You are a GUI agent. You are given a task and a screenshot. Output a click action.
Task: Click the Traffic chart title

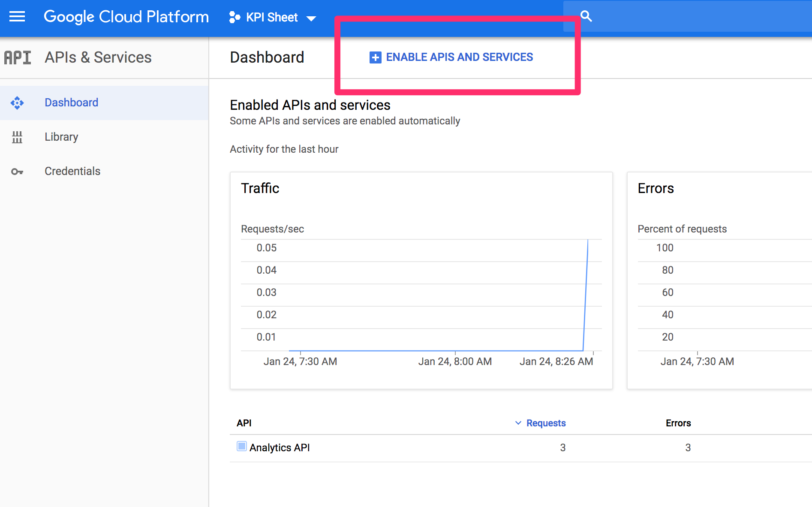[x=260, y=188]
